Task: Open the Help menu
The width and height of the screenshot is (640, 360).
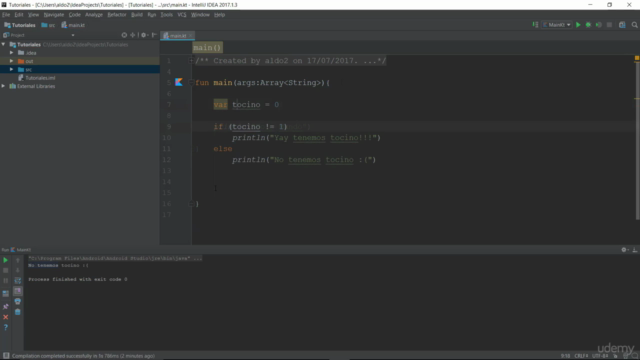Action: 220,15
